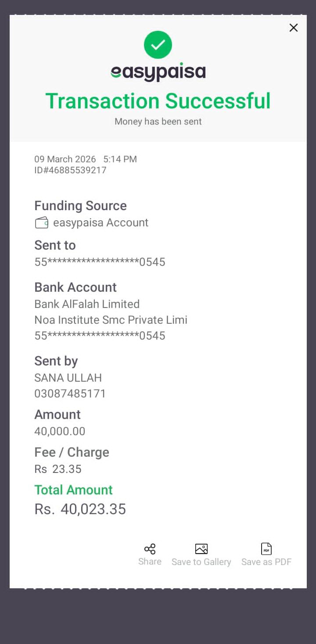Image resolution: width=316 pixels, height=644 pixels.
Task: Click the Bank AlFalah Limited text
Action: 87,304
